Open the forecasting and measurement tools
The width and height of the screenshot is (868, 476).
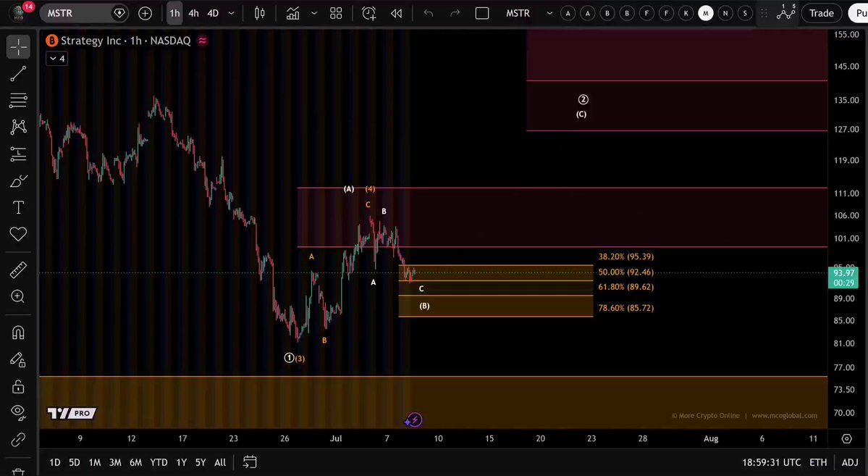tap(18, 154)
